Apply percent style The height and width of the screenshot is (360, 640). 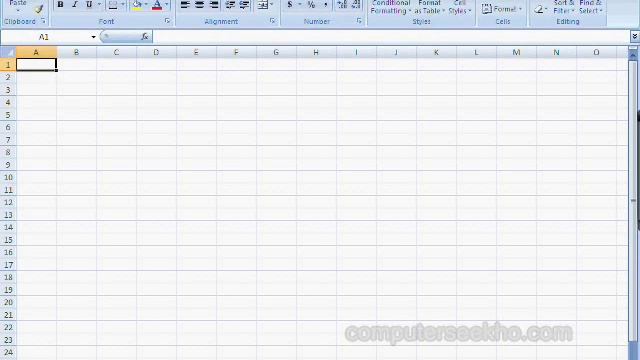pos(311,4)
